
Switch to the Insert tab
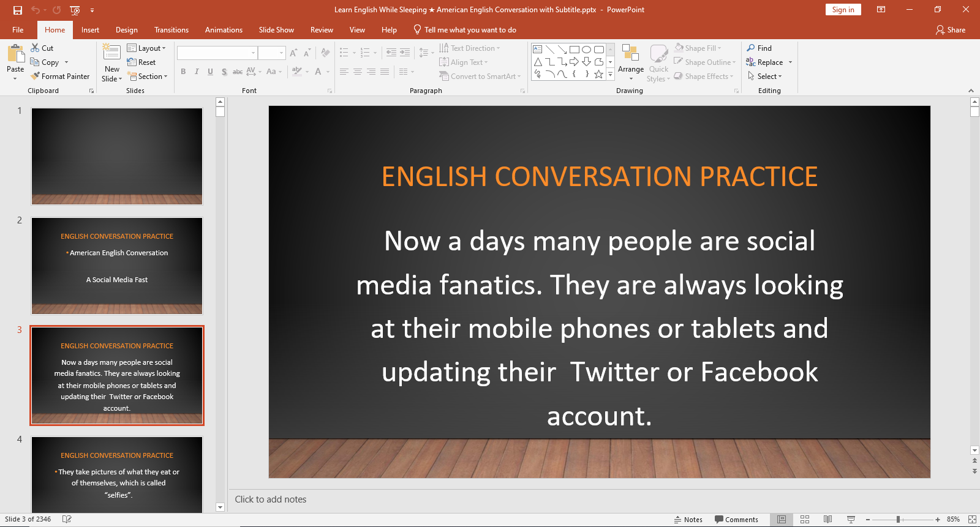point(90,29)
